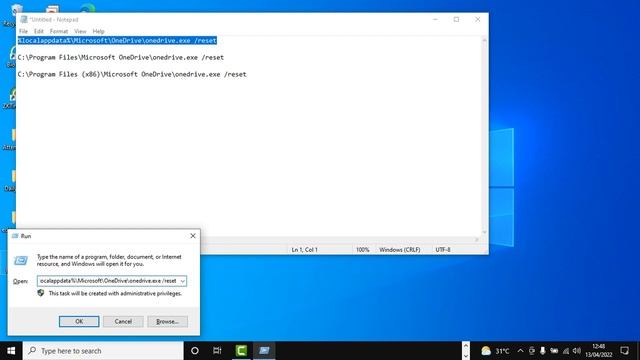Click the Notepad vertical scrollbar up arrow
This screenshot has width=640, height=360.
click(484, 40)
